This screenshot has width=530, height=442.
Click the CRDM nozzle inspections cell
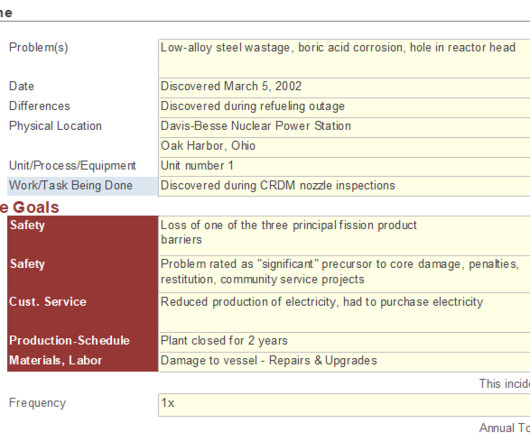click(344, 186)
